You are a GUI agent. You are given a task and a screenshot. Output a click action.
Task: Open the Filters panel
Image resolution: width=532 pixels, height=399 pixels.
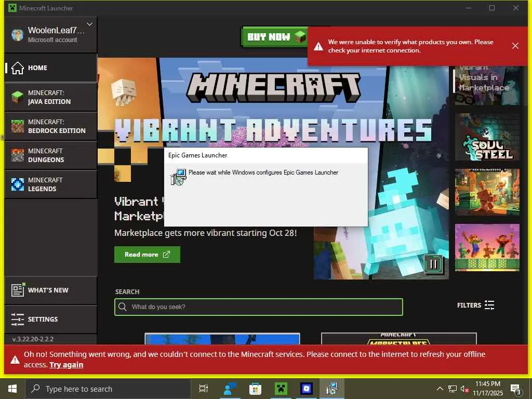[475, 305]
